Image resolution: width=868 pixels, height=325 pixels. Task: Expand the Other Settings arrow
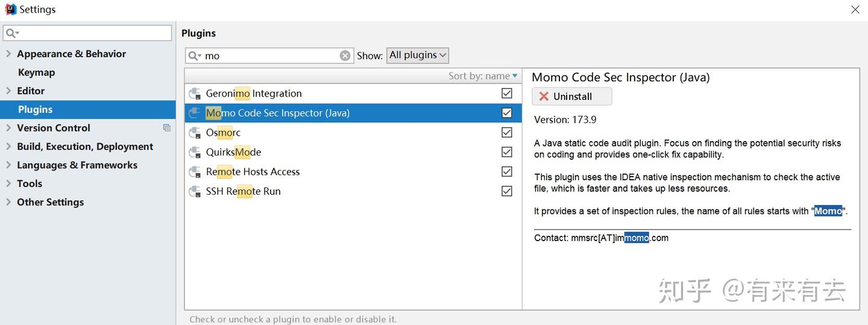(8, 202)
